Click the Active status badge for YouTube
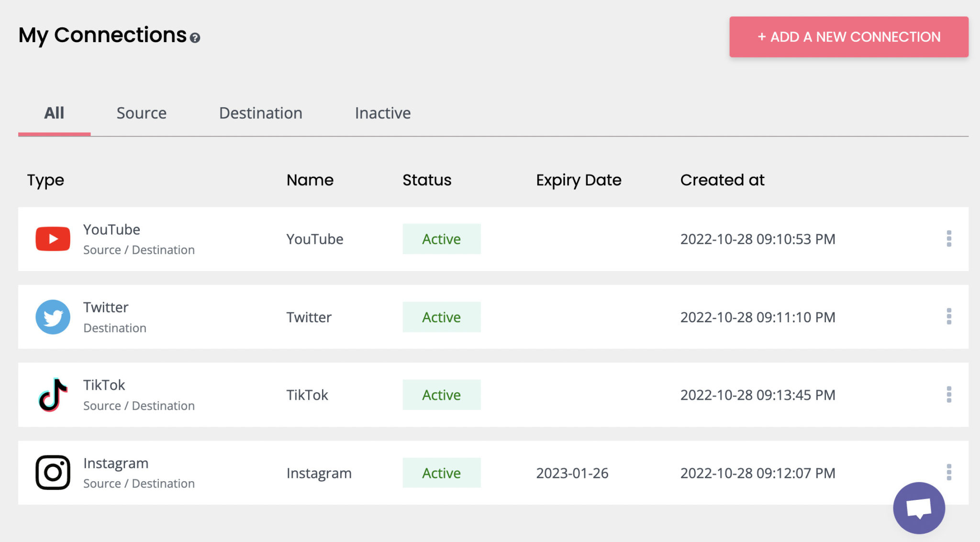Image resolution: width=980 pixels, height=542 pixels. click(x=441, y=239)
